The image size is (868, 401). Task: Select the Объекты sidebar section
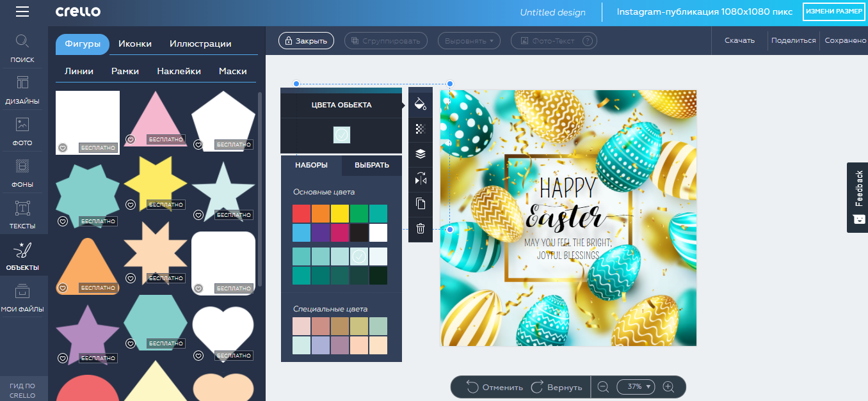pos(23,255)
